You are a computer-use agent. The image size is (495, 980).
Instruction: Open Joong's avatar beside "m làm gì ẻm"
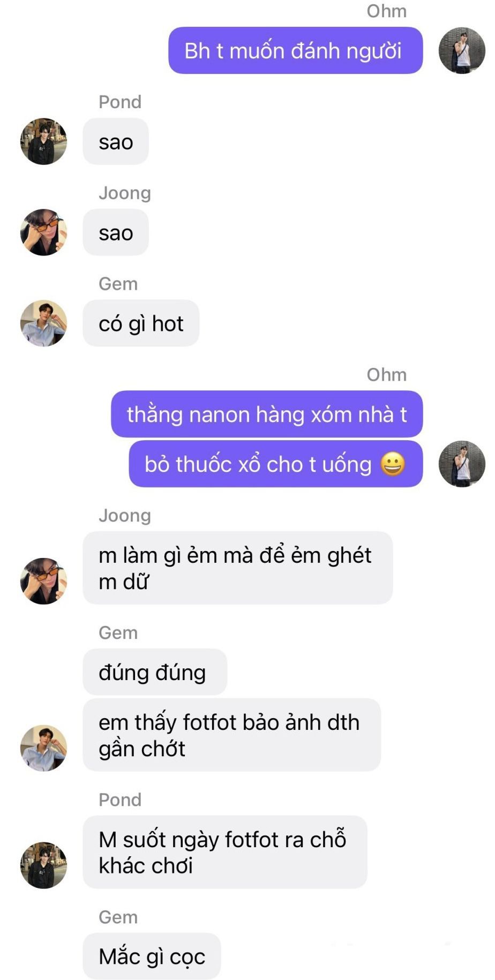43,581
